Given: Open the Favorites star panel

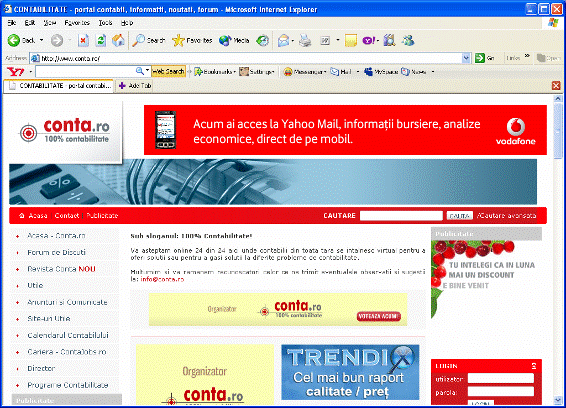Looking at the screenshot, I should click(178, 40).
